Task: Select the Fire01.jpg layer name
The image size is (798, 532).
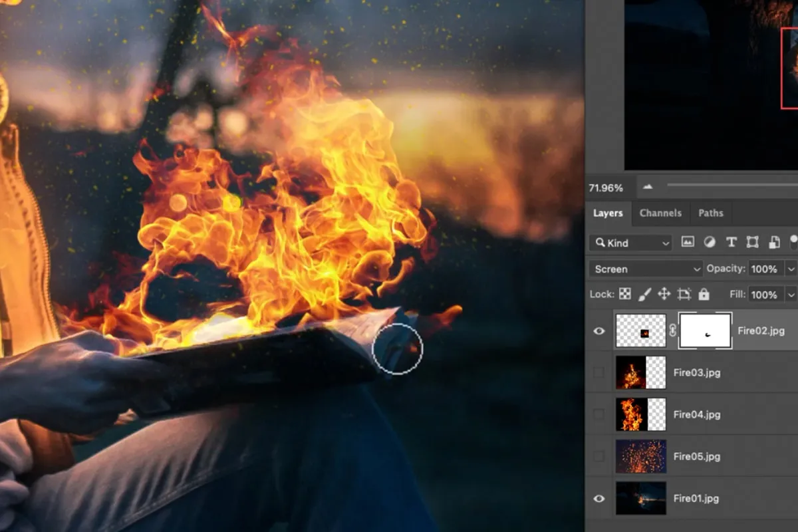Action: (696, 498)
